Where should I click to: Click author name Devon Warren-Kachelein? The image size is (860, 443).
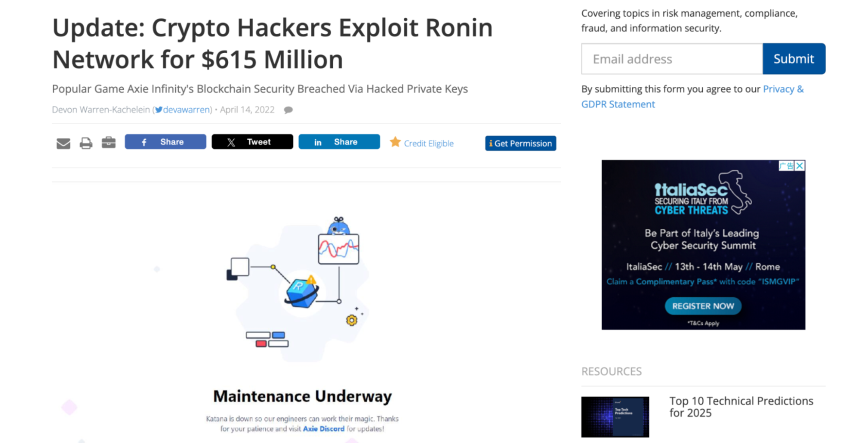[101, 110]
